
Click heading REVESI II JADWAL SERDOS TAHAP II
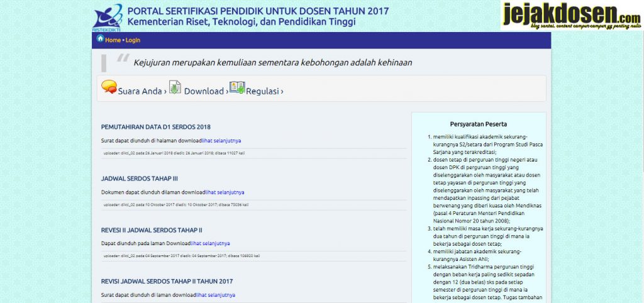point(152,230)
